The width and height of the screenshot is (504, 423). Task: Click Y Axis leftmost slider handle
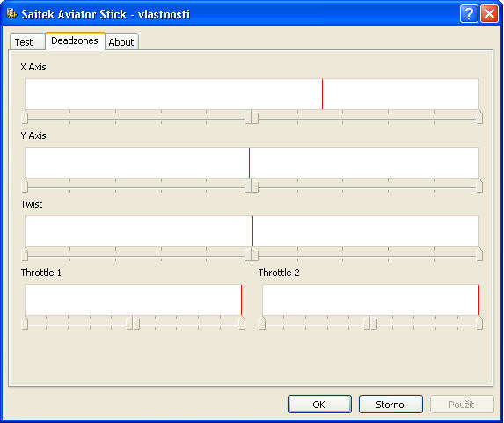[25, 186]
